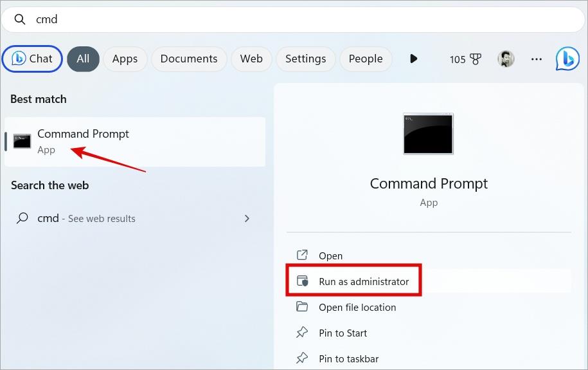Open cmd See web results entry
Image resolution: width=588 pixels, height=370 pixels.
(135, 218)
